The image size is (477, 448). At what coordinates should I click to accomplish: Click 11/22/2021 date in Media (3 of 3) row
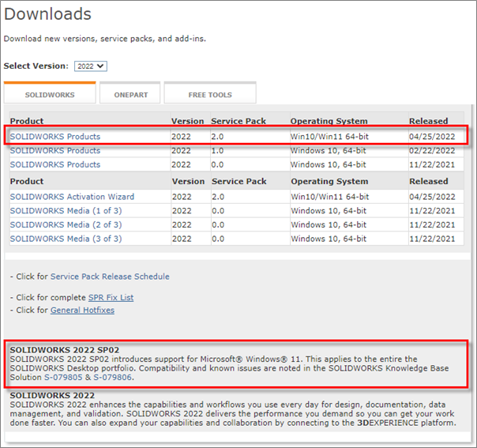[432, 239]
